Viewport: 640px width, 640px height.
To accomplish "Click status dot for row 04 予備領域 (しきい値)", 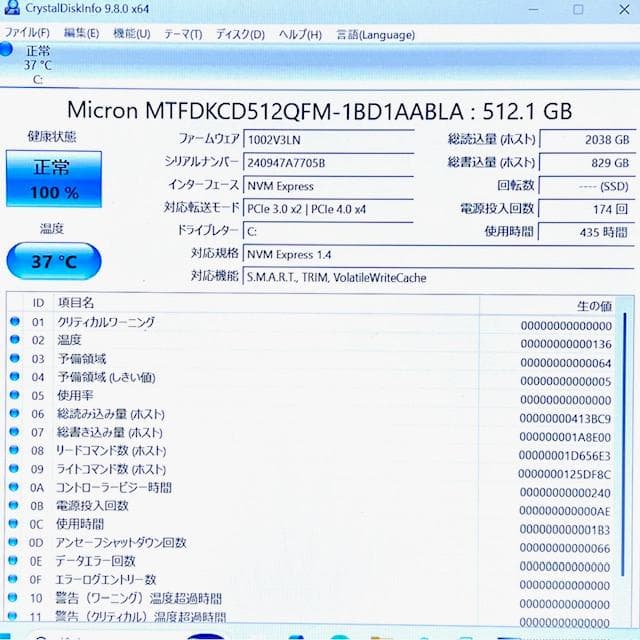I will [x=14, y=376].
